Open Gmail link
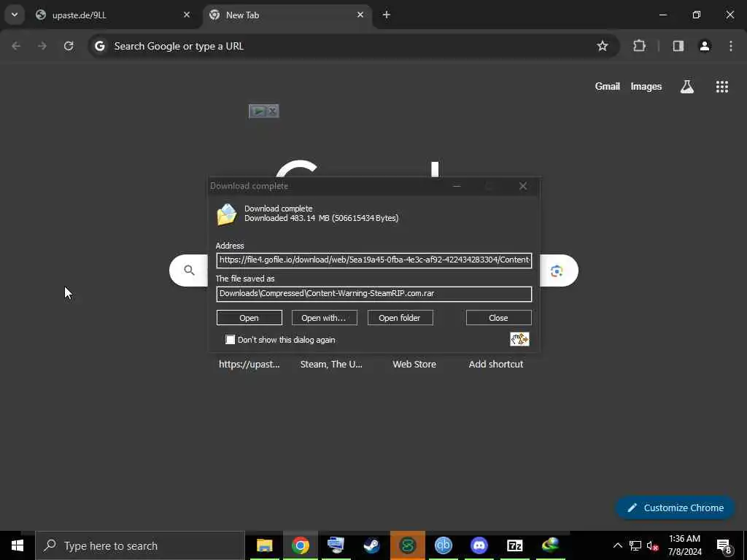747x560 pixels. (x=607, y=87)
